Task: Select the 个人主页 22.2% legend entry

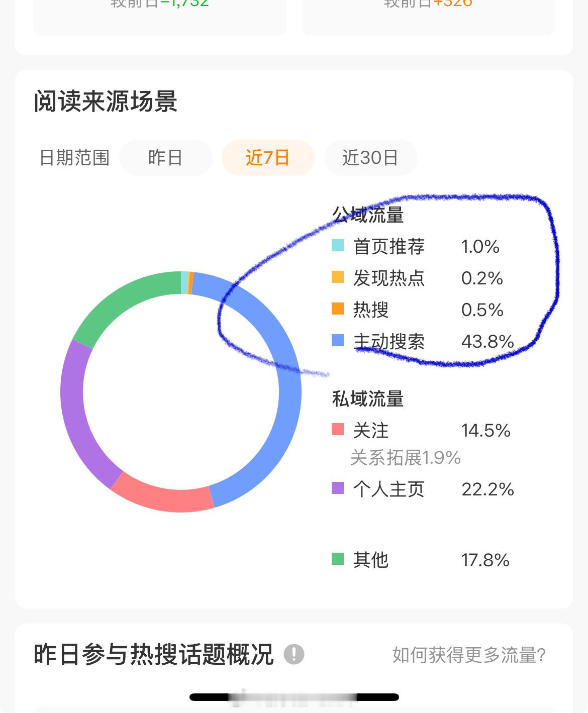Action: (x=423, y=488)
